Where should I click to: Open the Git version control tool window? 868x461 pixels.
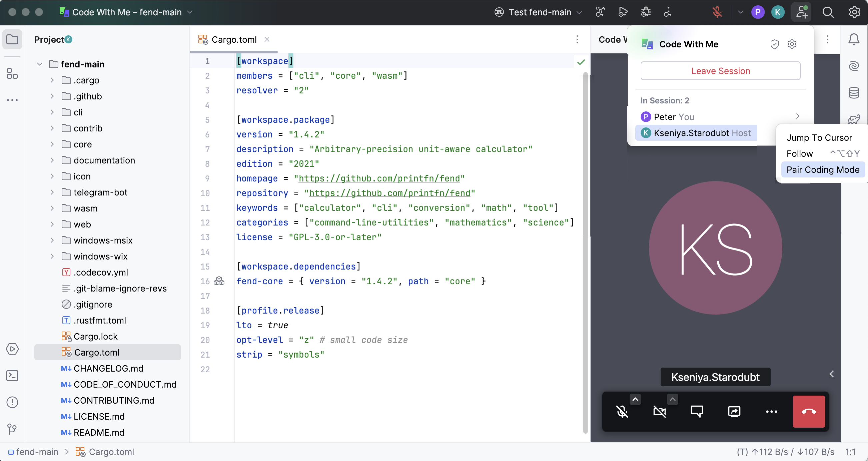[x=12, y=429]
